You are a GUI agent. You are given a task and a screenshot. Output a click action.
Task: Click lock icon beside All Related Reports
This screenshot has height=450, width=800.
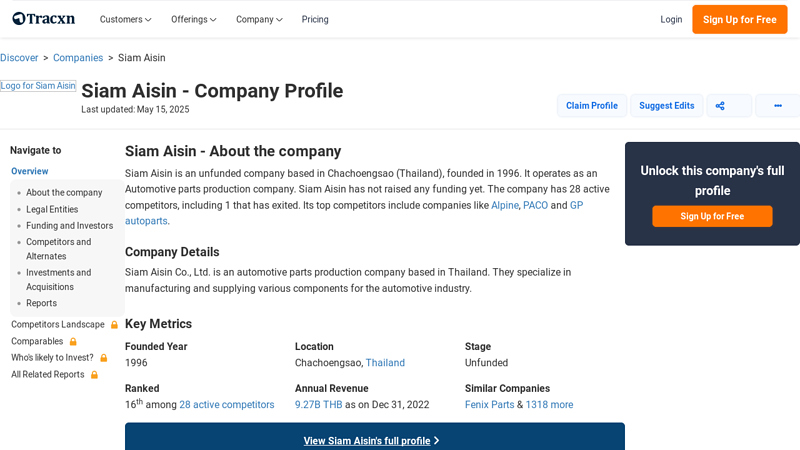click(x=94, y=375)
